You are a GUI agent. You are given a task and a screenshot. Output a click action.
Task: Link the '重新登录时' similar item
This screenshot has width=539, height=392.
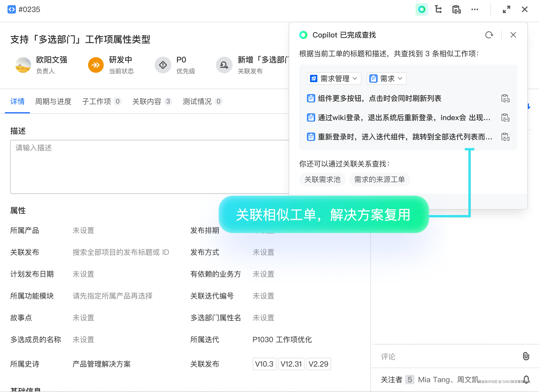(x=505, y=137)
